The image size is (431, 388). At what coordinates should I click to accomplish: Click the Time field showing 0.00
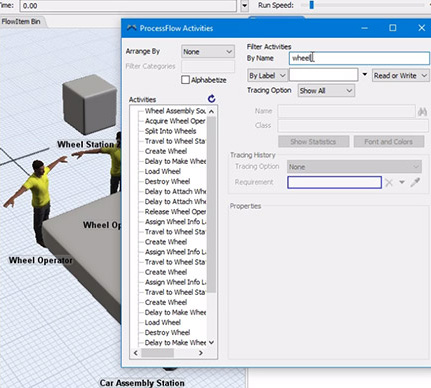128,6
